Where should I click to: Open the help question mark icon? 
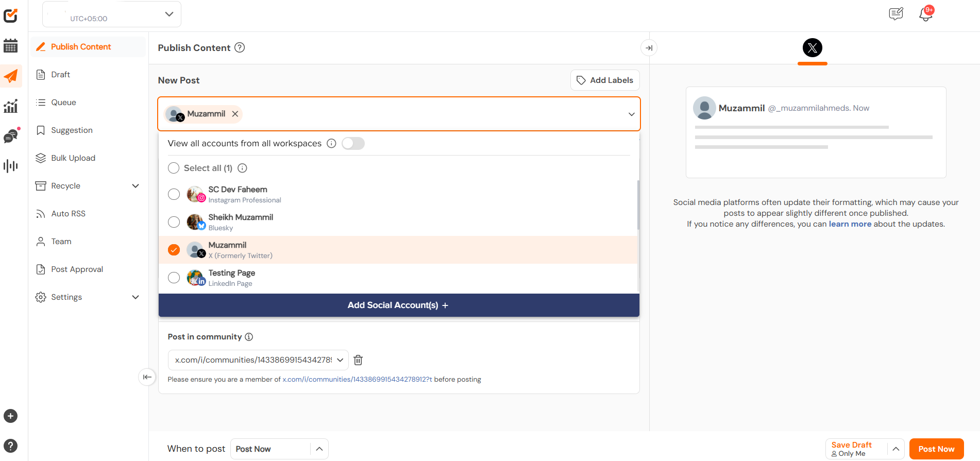point(11,446)
